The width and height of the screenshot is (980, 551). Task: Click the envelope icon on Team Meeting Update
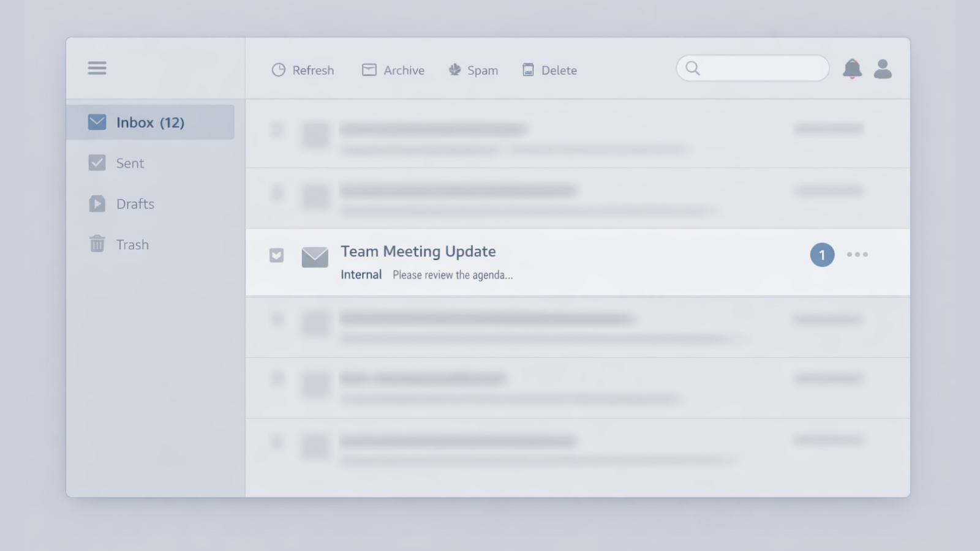315,257
